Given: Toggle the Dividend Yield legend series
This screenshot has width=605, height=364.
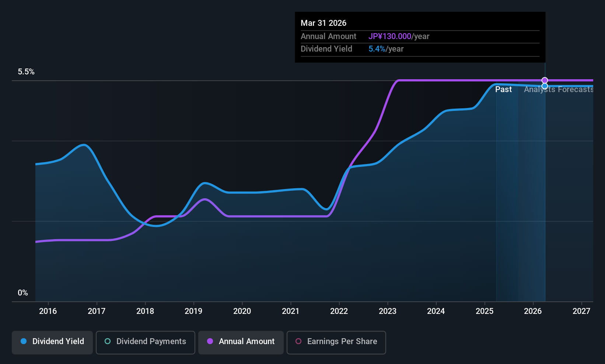Looking at the screenshot, I should pos(52,342).
